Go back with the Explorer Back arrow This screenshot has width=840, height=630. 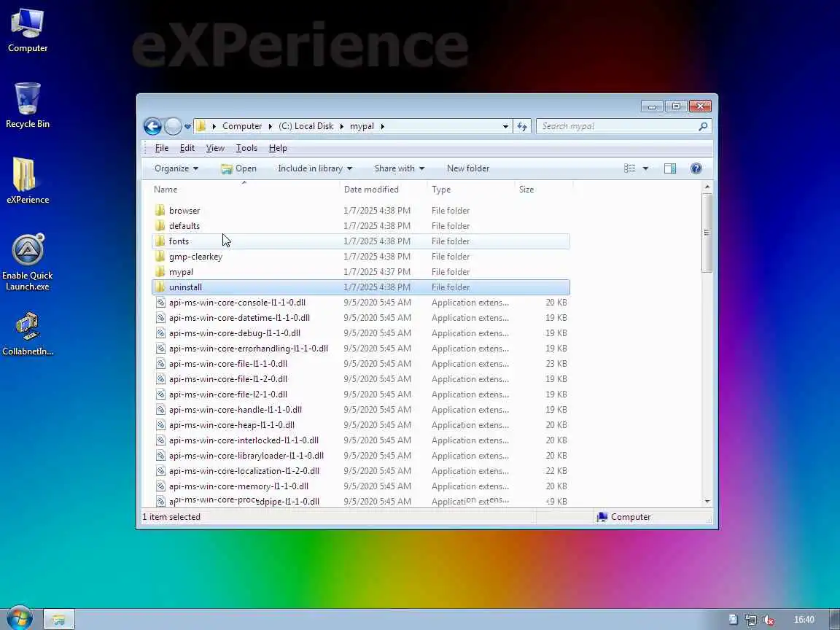coord(152,126)
